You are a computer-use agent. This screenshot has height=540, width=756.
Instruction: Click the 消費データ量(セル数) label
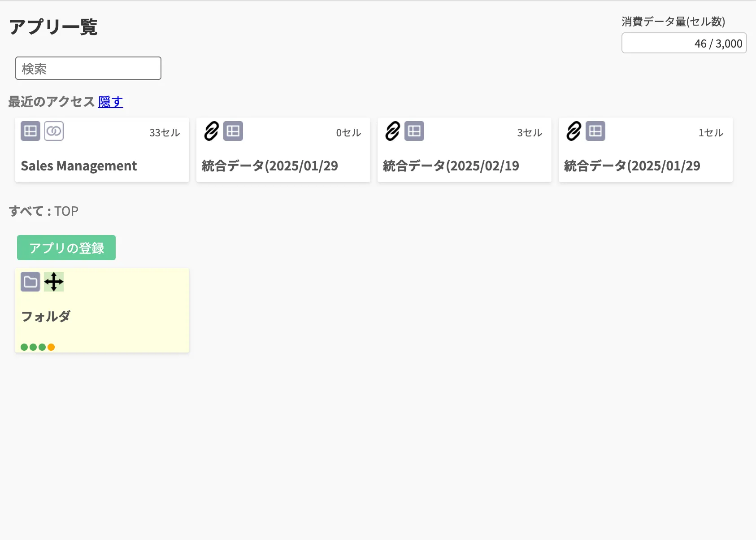point(673,22)
